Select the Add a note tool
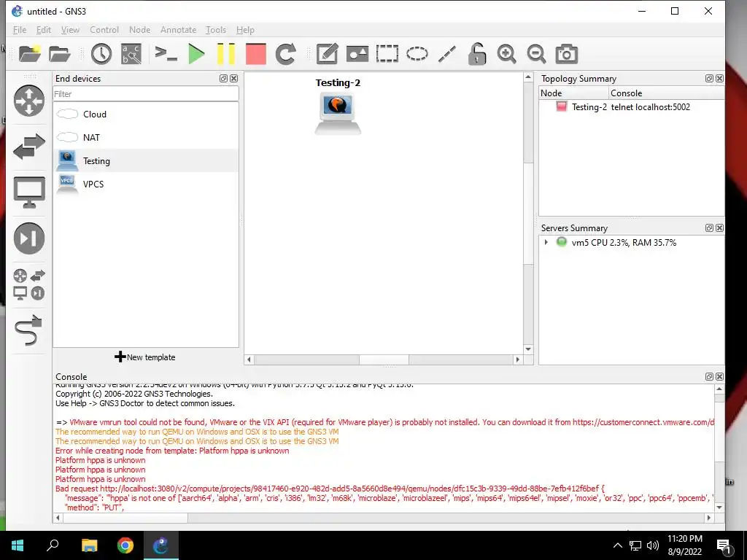 click(x=328, y=54)
